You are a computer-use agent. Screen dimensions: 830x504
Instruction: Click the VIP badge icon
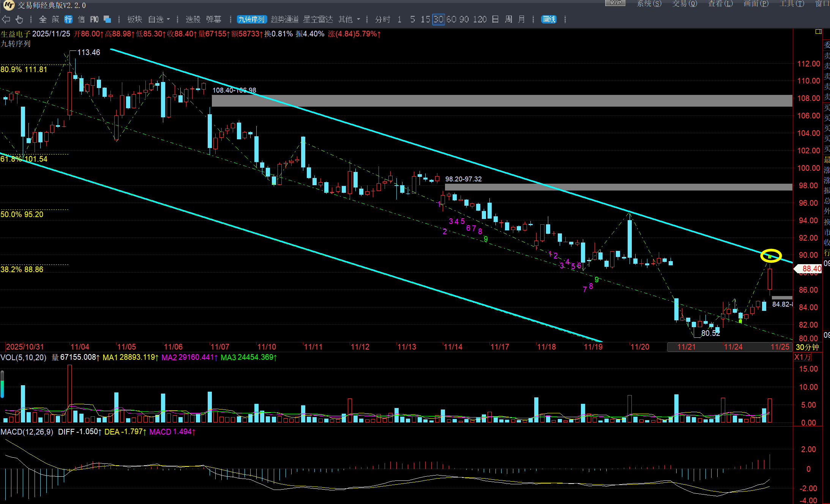coord(615,3)
